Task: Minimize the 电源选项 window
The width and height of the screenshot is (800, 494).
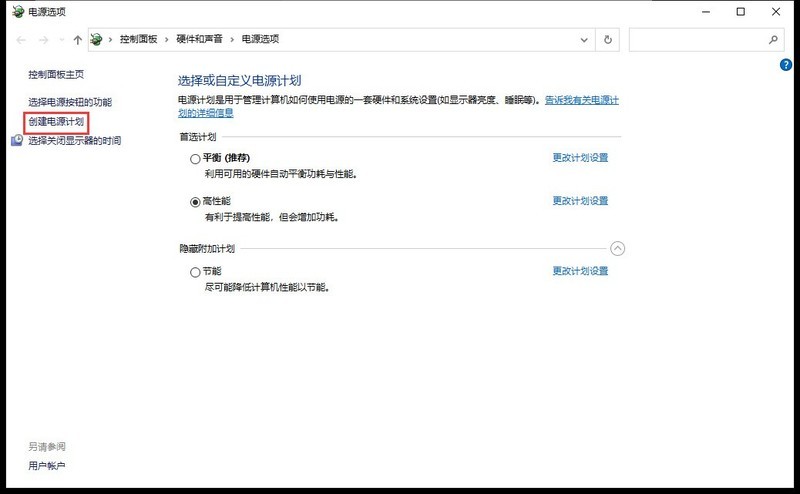Action: 706,12
